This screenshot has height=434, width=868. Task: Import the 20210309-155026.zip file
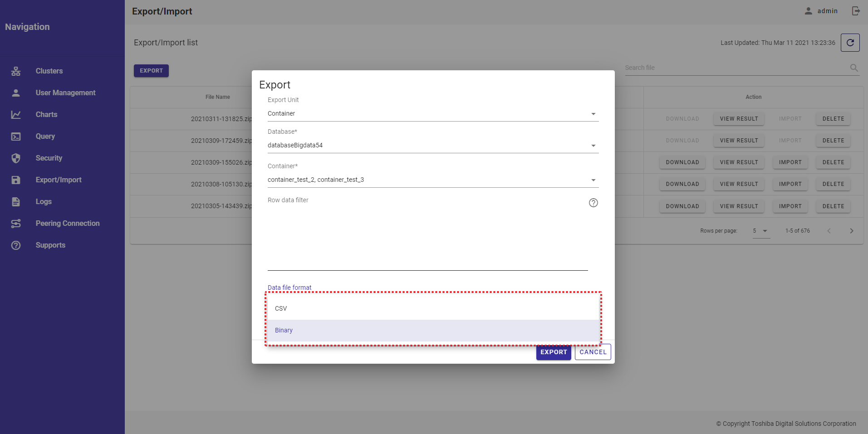click(x=790, y=162)
